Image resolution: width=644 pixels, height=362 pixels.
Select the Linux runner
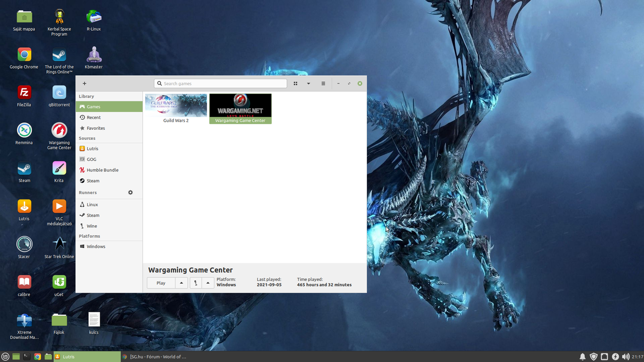coord(109,205)
